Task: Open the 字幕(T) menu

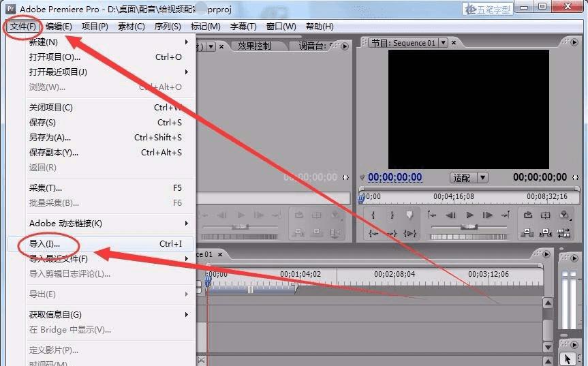Action: (x=243, y=27)
